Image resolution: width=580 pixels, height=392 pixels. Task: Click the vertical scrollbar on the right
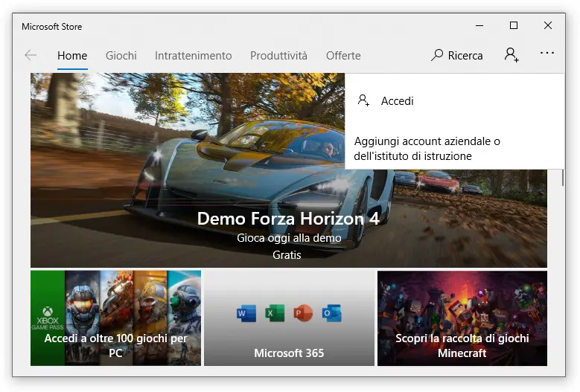click(562, 179)
